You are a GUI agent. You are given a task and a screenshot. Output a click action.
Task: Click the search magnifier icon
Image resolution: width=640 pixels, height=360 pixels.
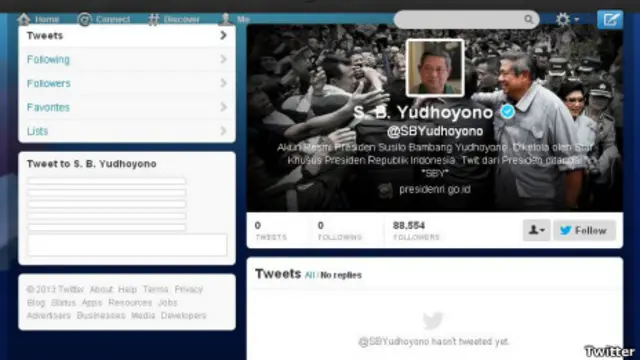529,19
